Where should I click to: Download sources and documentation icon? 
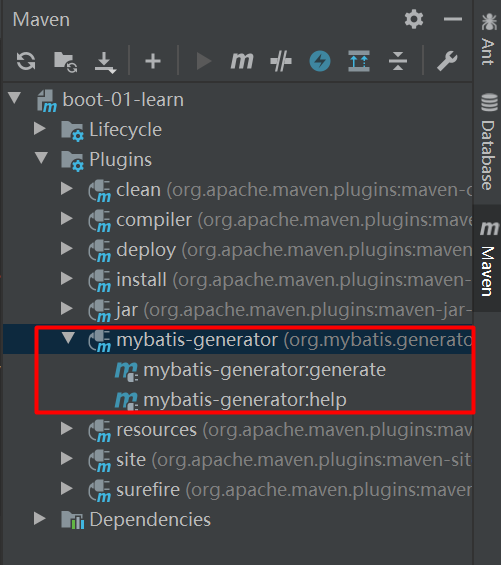[105, 62]
